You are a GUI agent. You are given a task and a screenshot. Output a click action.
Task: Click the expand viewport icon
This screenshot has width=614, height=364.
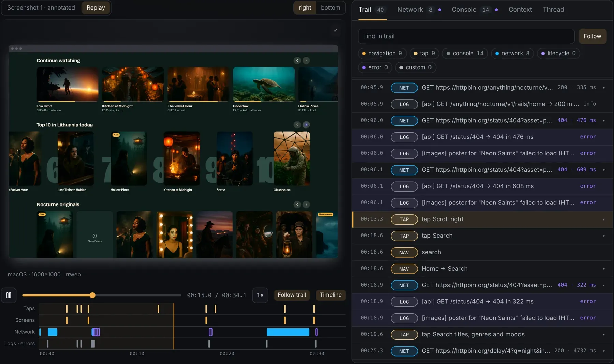click(335, 30)
